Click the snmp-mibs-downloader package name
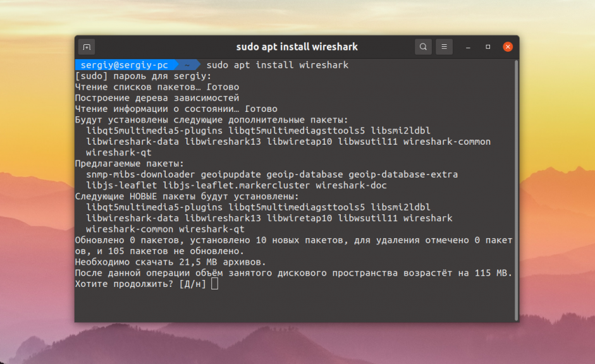Viewport: 595px width, 364px height. pyautogui.click(x=140, y=174)
